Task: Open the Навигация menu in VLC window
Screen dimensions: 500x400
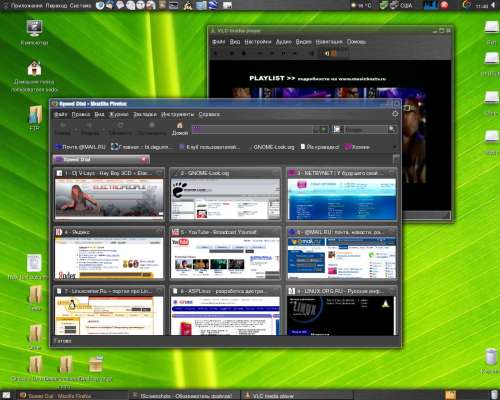Action: tap(329, 42)
